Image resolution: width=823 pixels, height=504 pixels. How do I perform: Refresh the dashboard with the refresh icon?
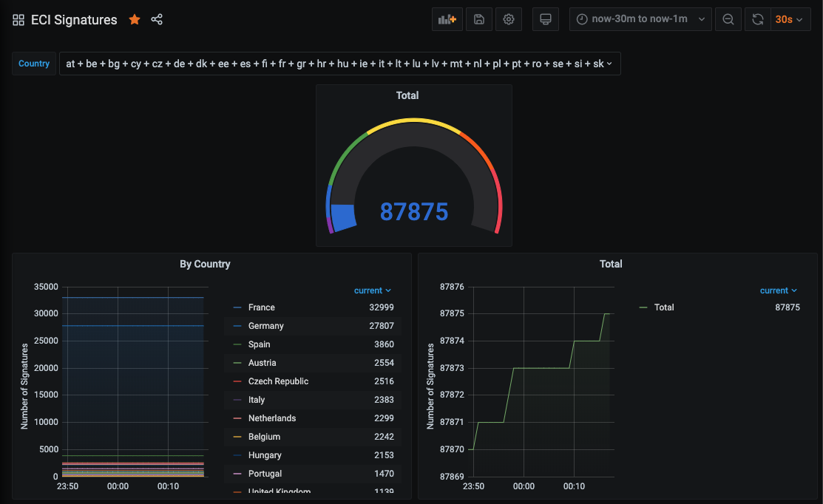tap(757, 19)
